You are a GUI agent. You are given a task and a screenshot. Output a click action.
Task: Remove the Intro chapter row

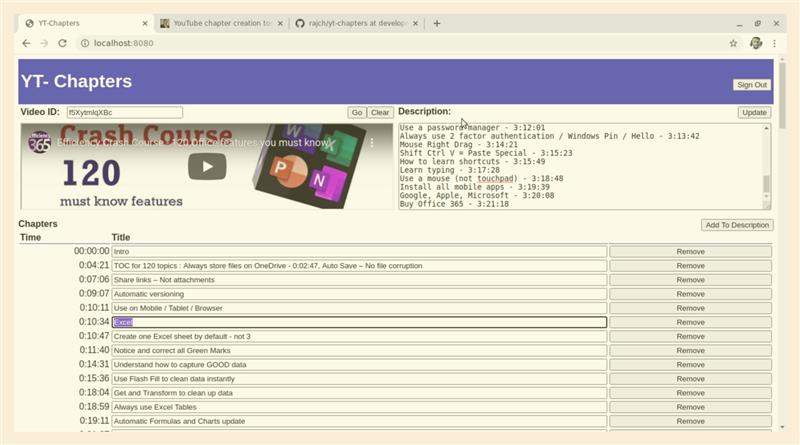point(690,252)
